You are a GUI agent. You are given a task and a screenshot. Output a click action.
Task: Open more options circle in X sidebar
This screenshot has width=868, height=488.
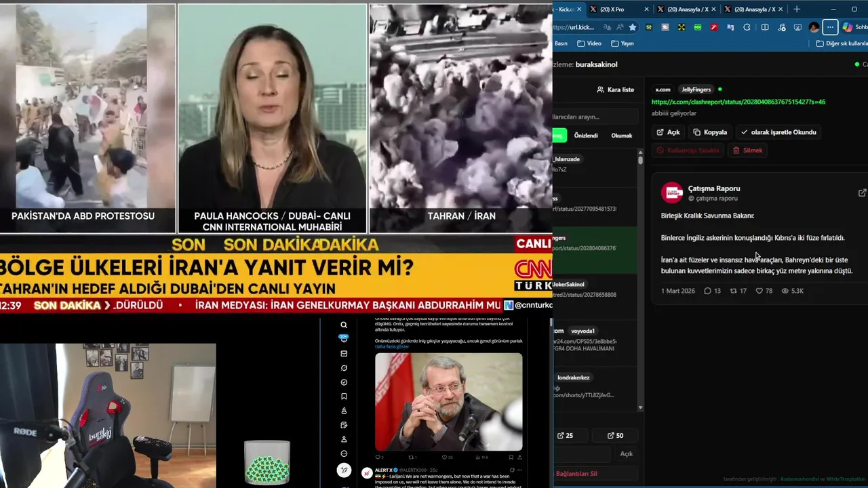[x=344, y=453]
